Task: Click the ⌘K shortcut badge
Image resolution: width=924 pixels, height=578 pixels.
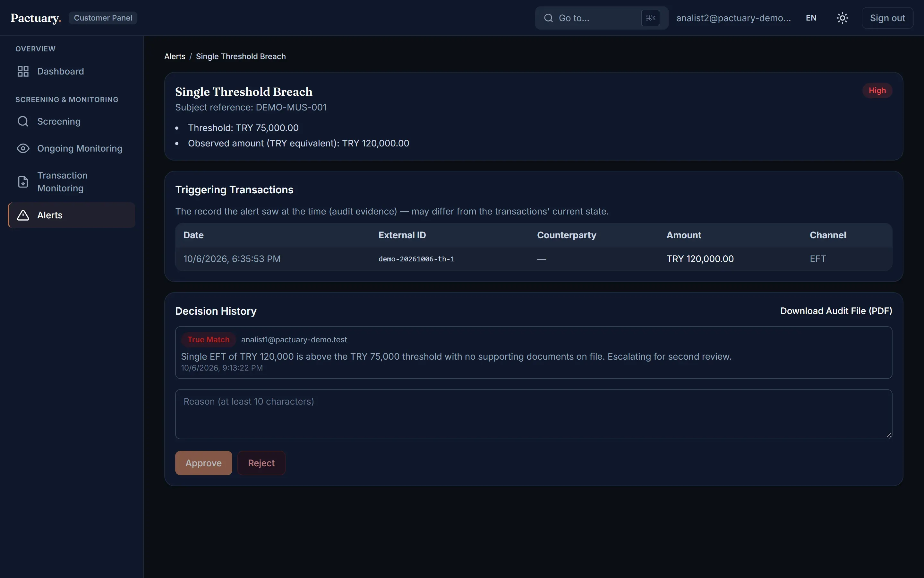Action: [650, 18]
